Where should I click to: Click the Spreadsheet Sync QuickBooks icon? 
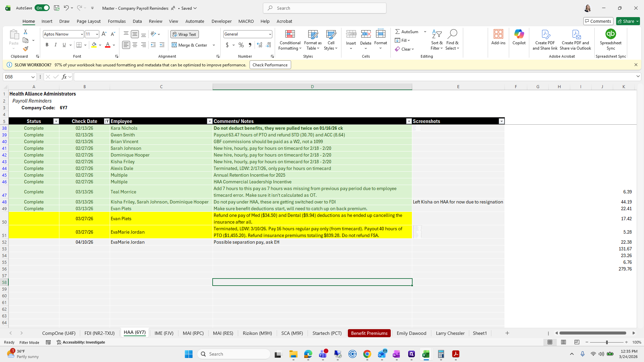tap(610, 34)
